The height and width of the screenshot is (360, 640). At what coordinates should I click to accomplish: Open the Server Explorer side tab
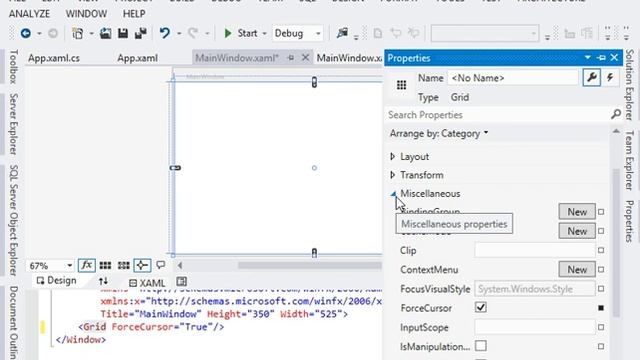[13, 124]
